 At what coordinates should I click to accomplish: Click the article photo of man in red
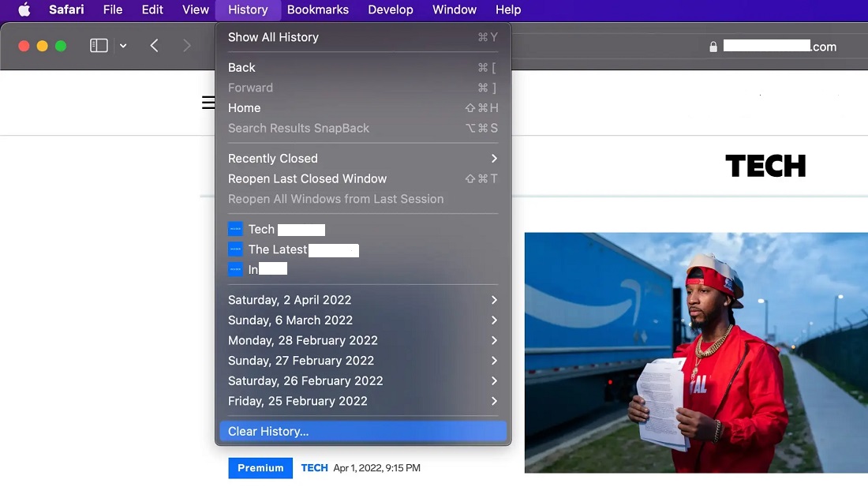click(696, 352)
